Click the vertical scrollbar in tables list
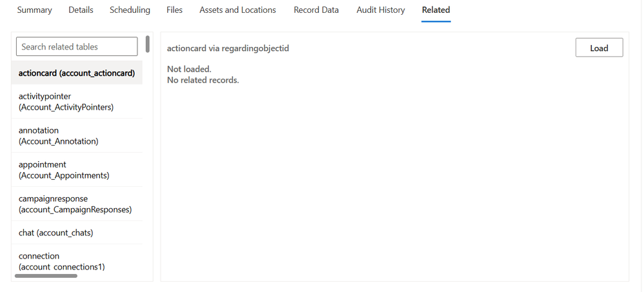Screen dimensions: 644x292 tap(148, 44)
